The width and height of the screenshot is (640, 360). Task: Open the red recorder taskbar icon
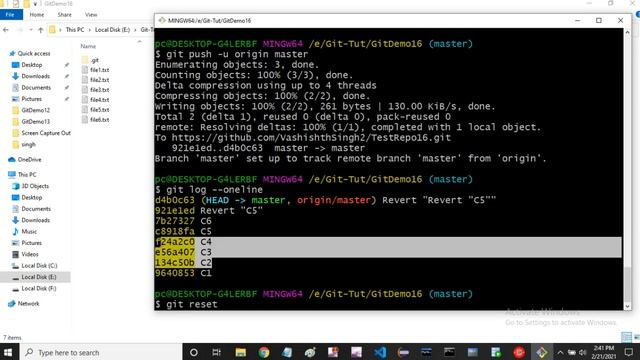519,352
